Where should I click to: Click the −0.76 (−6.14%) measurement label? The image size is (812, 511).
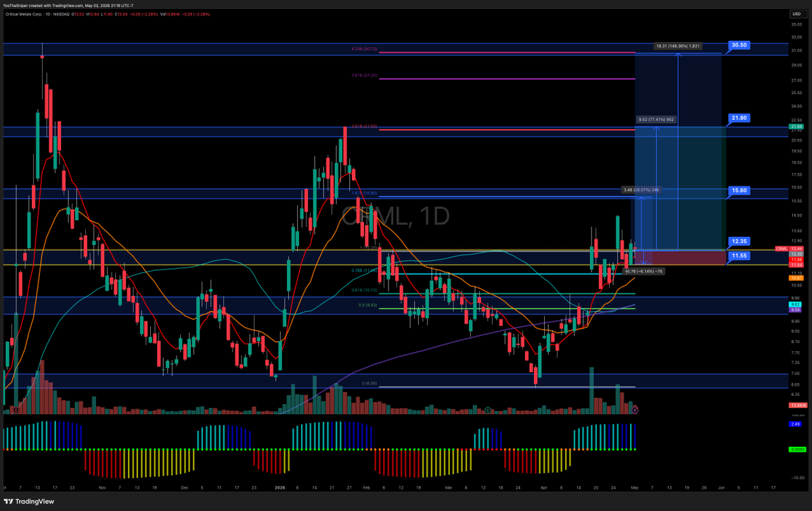click(644, 271)
